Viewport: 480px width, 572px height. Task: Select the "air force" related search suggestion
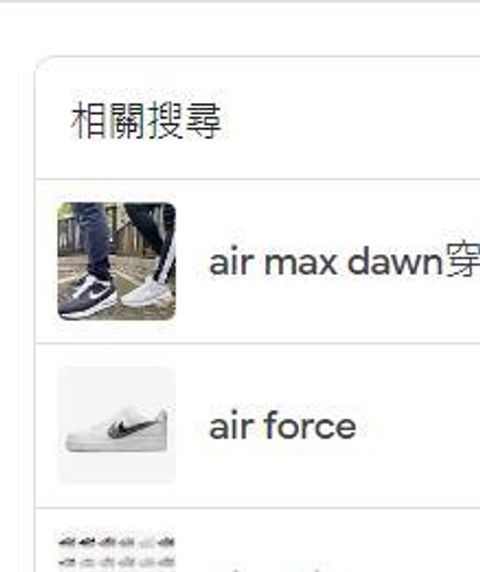283,425
